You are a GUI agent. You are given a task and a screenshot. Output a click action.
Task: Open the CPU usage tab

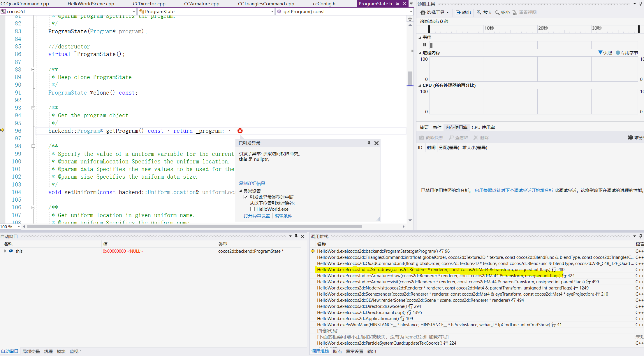[x=483, y=127]
